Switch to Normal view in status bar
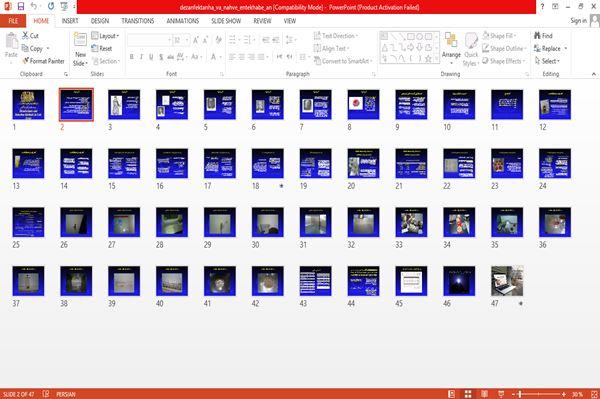Image resolution: width=600 pixels, height=399 pixels. pyautogui.click(x=452, y=394)
